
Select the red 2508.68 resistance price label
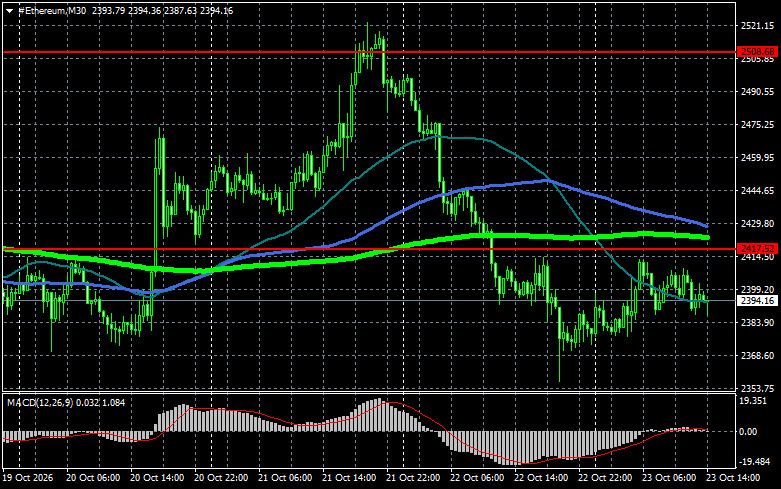(x=758, y=52)
